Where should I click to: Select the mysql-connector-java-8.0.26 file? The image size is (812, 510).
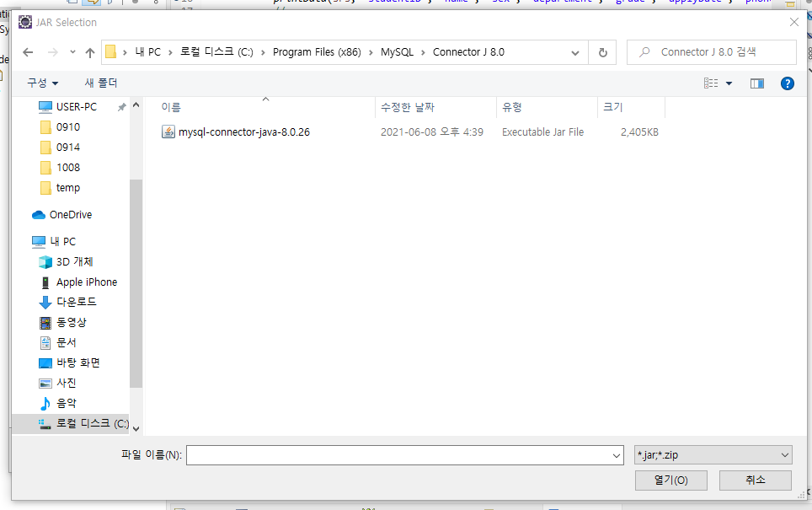tap(244, 132)
